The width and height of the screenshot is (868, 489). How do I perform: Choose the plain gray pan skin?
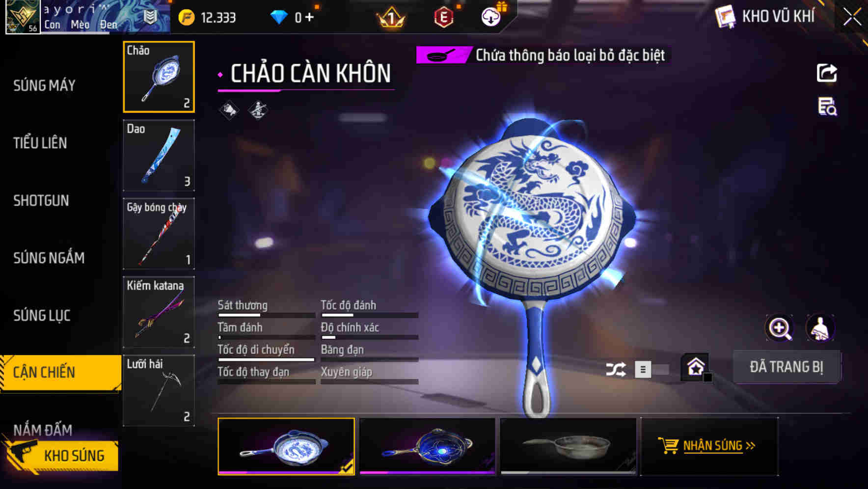pyautogui.click(x=568, y=446)
